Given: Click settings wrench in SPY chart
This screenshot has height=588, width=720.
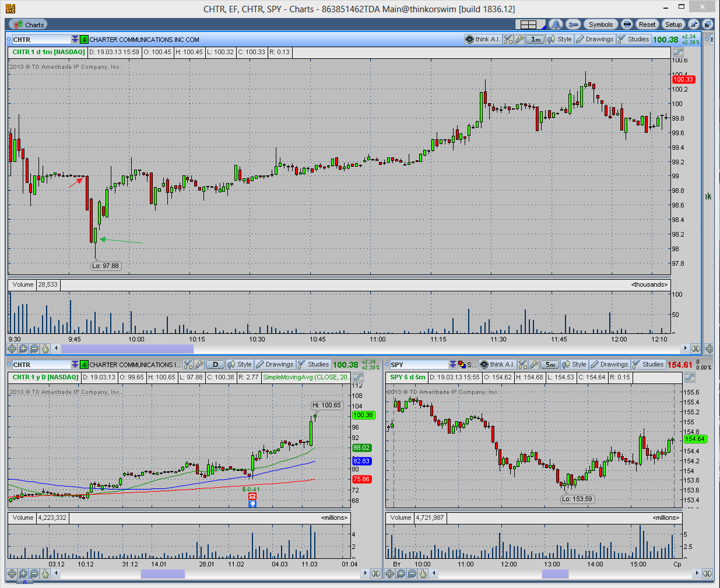Looking at the screenshot, I should (x=533, y=364).
